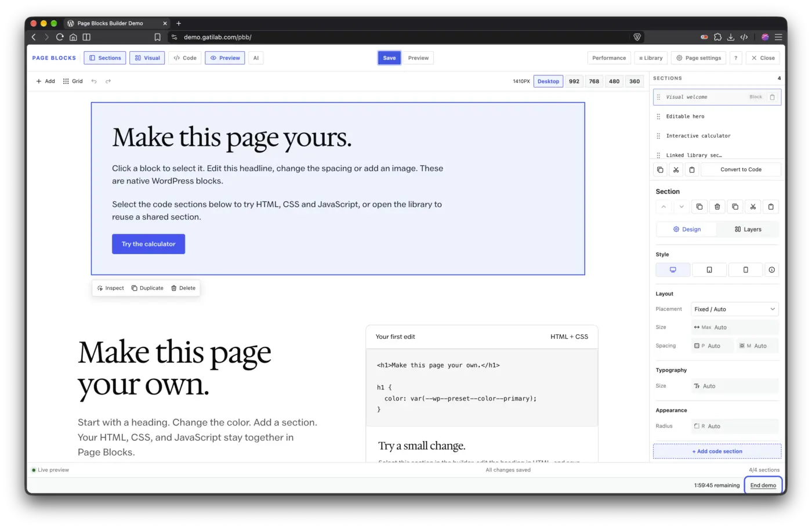Select the mobile style device icon
The image size is (812, 528).
746,270
